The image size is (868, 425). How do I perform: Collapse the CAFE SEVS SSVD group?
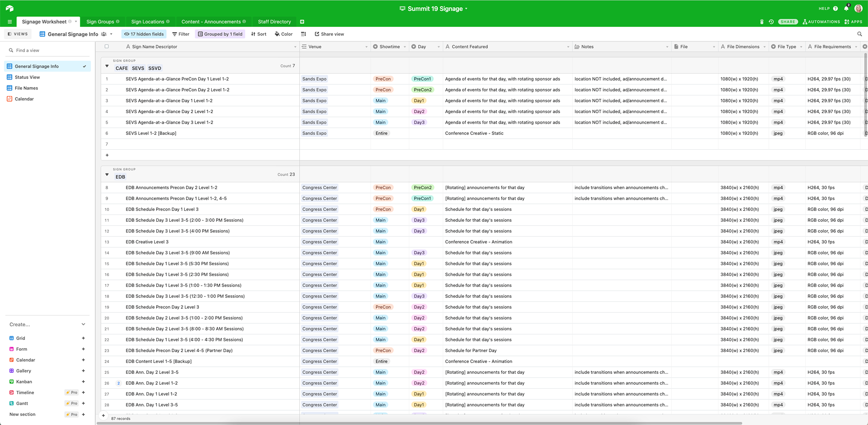107,66
